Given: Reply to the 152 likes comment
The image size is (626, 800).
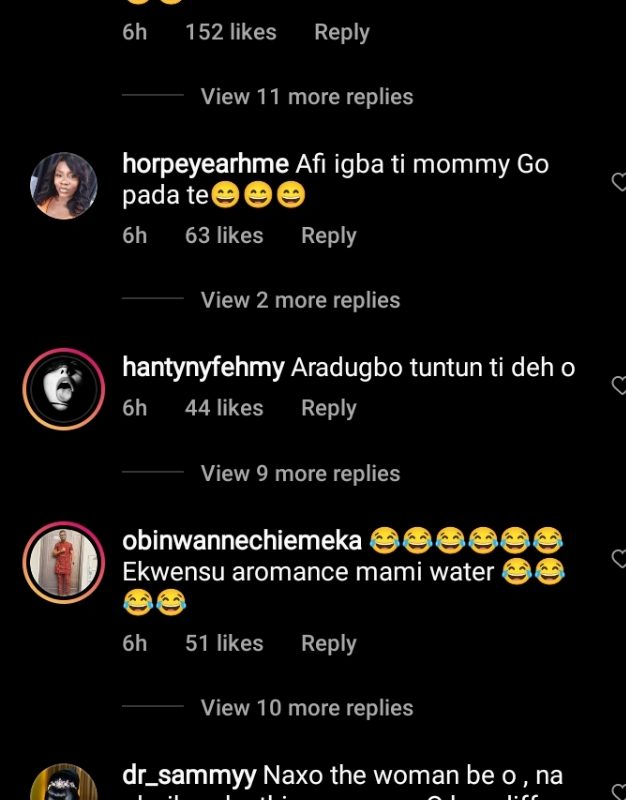Looking at the screenshot, I should point(341,32).
